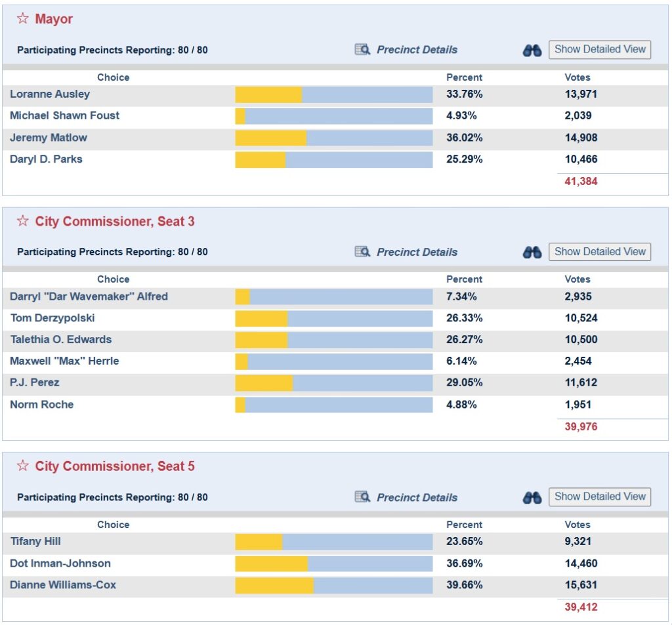Click the Precinct Details magnifier icon for Seat 5
672x625 pixels.
[x=362, y=497]
